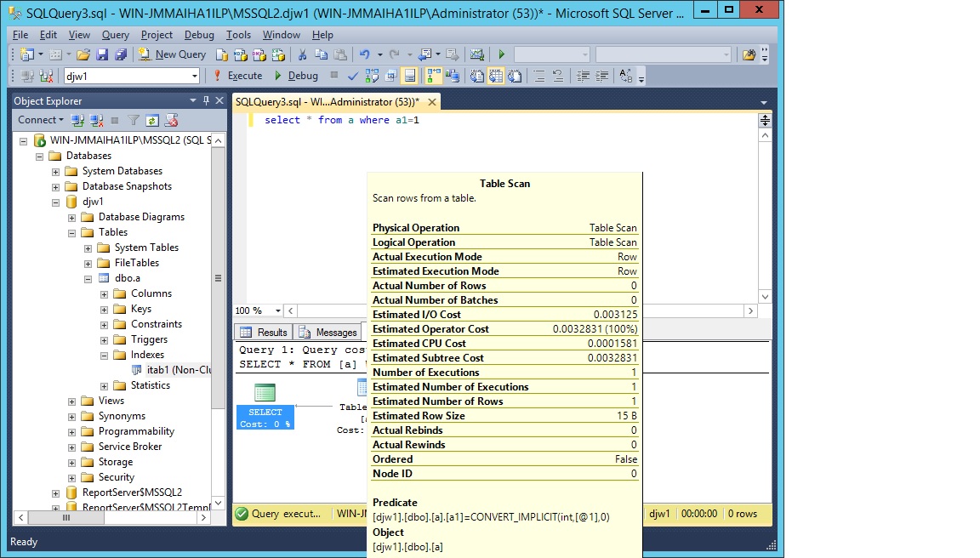The height and width of the screenshot is (558, 980).
Task: Toggle the Object Explorer auto-hide pin
Action: [205, 100]
